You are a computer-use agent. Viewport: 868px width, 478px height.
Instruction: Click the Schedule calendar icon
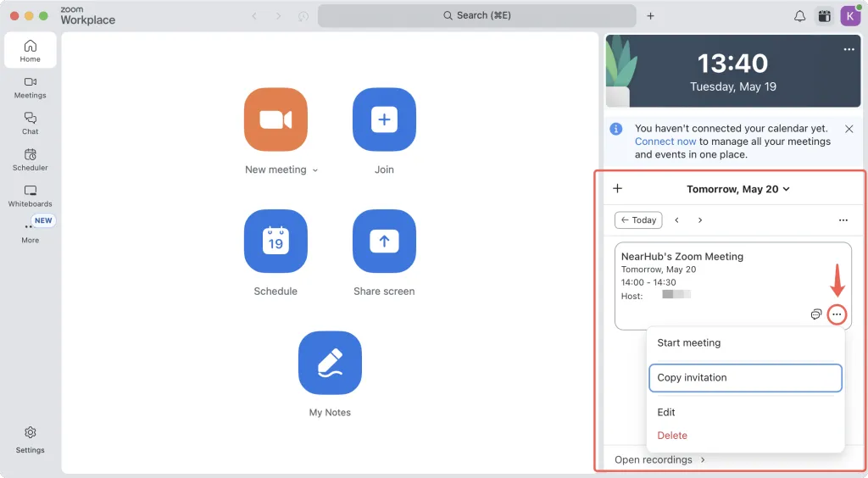(x=275, y=242)
